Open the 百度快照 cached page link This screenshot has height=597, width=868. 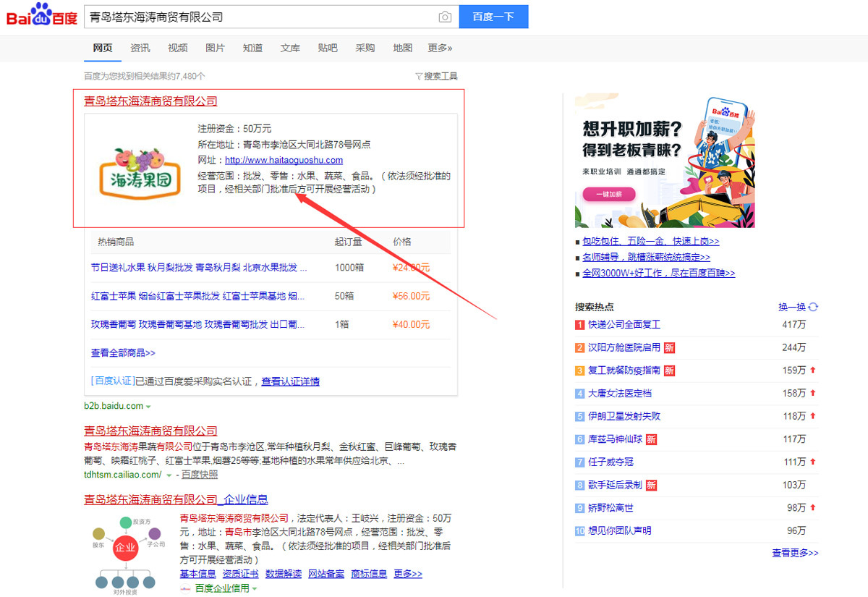point(200,475)
